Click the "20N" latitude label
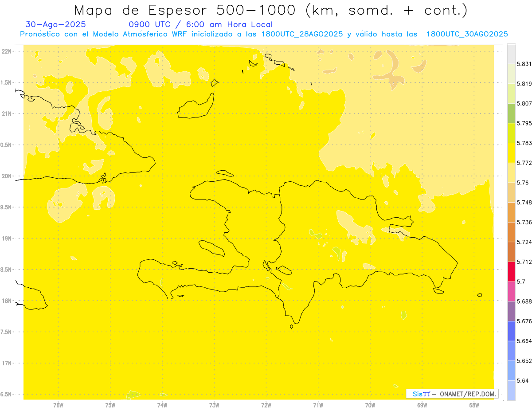 click(6, 176)
